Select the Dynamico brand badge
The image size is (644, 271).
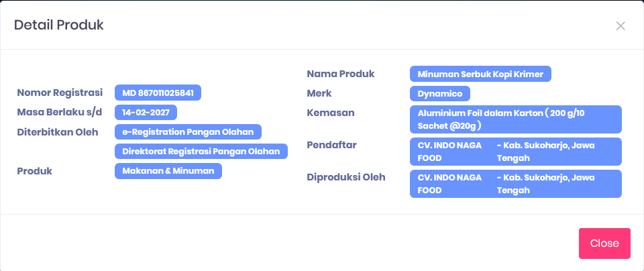click(440, 94)
